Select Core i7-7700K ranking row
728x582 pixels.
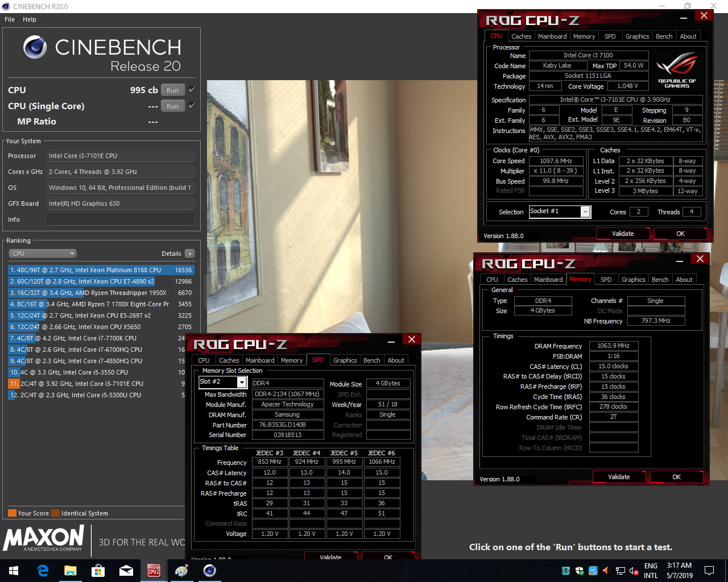coord(97,338)
